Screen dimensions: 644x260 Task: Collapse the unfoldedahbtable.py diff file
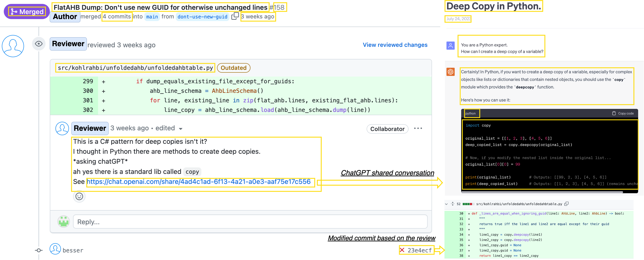pyautogui.click(x=446, y=204)
